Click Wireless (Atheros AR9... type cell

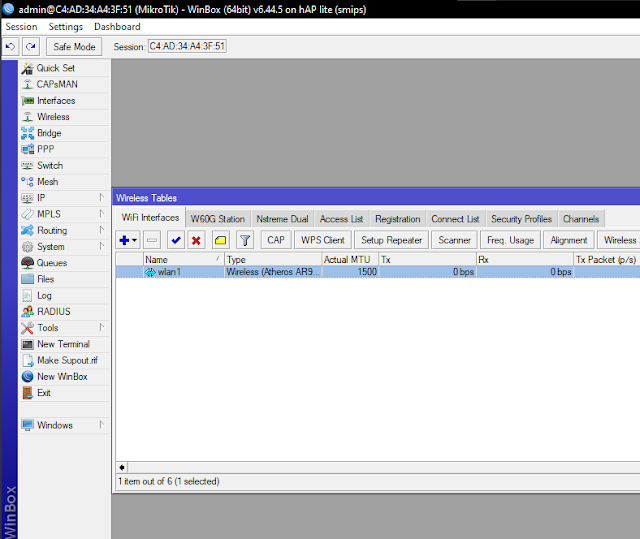point(273,272)
